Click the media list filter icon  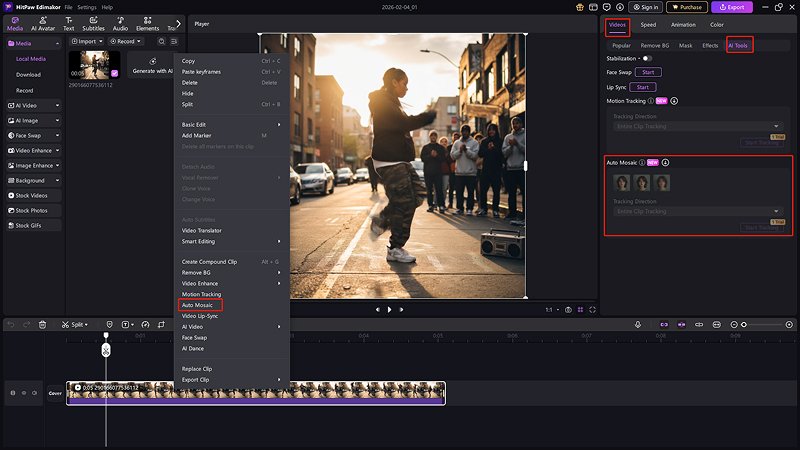(x=174, y=41)
